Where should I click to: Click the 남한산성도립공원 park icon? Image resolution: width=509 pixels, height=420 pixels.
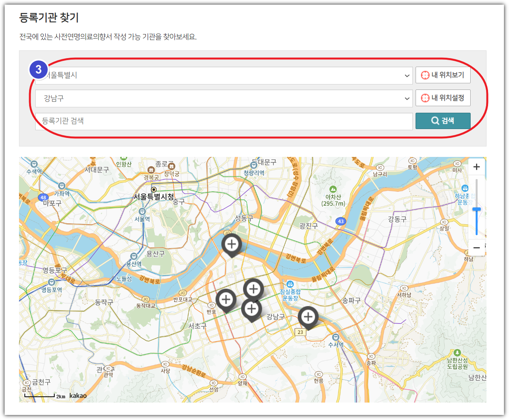[x=457, y=353]
